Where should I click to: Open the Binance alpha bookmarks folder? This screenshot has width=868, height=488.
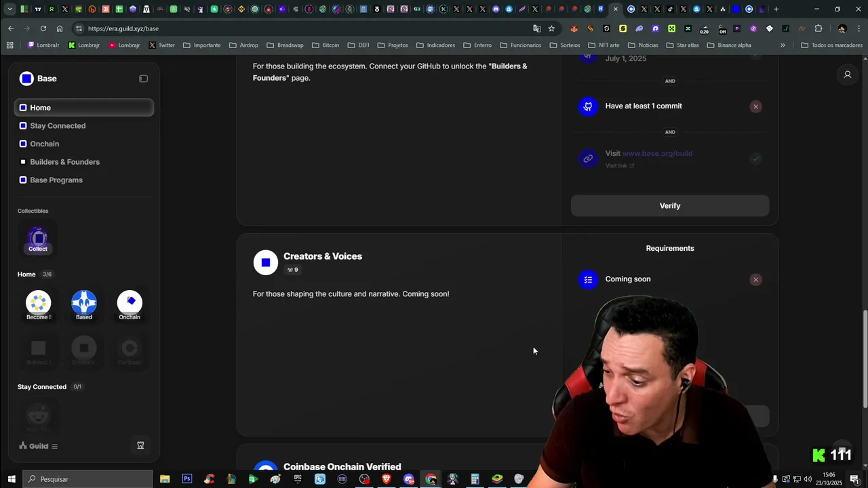pos(729,45)
